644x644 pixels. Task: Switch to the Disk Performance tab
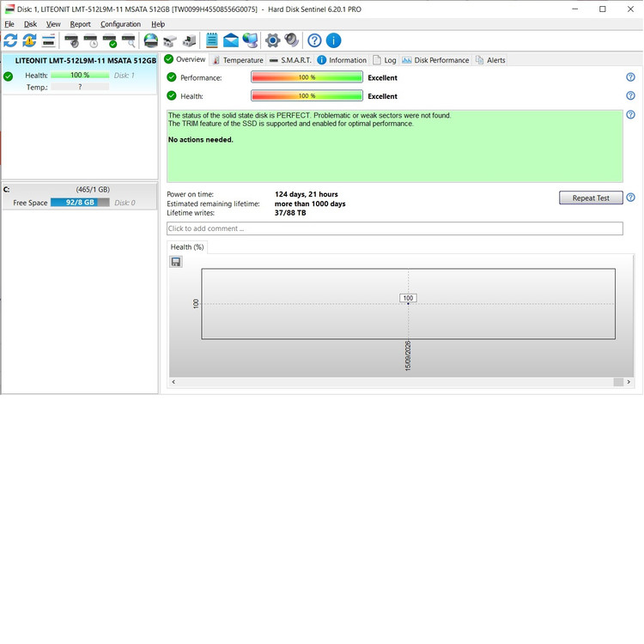tap(435, 60)
